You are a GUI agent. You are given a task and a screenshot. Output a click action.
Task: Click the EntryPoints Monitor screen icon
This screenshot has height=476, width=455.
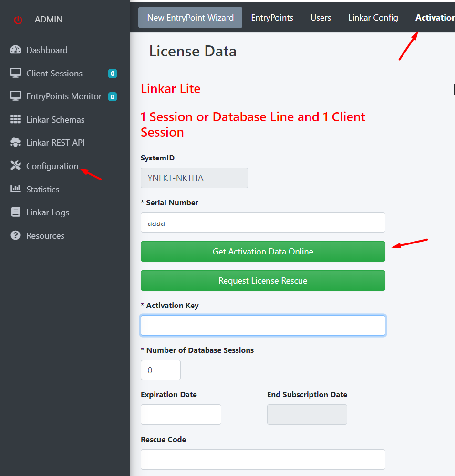point(15,96)
